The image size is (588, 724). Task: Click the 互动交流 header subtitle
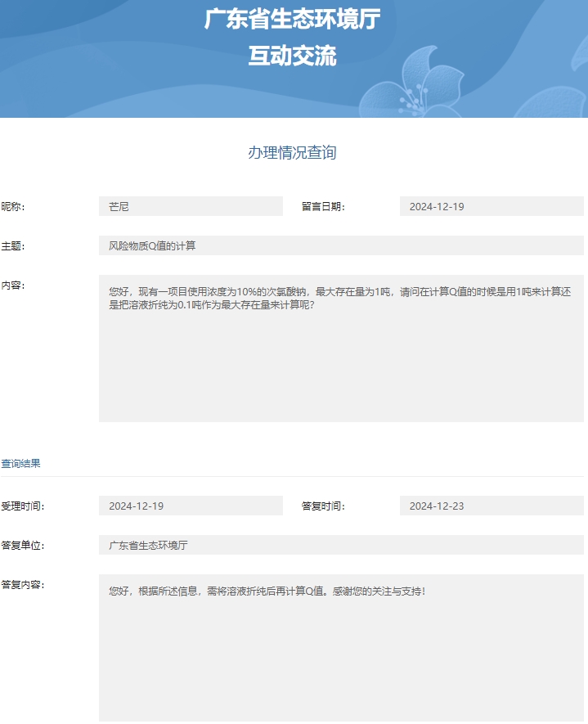click(292, 56)
